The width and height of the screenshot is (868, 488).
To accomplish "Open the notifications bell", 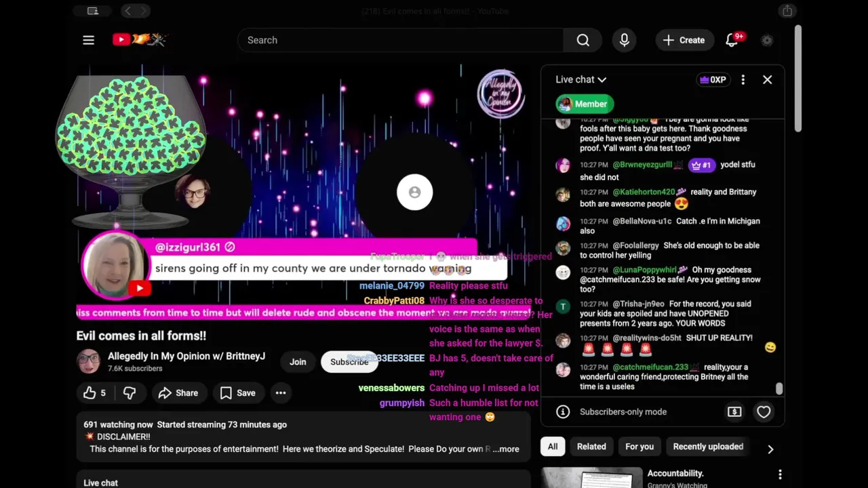I will tap(732, 40).
